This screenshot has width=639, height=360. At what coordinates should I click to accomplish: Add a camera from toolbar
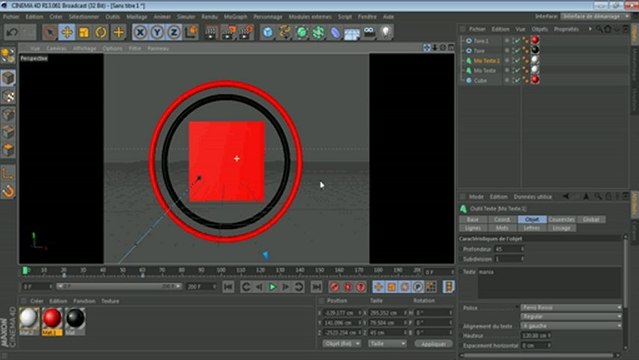tap(369, 32)
